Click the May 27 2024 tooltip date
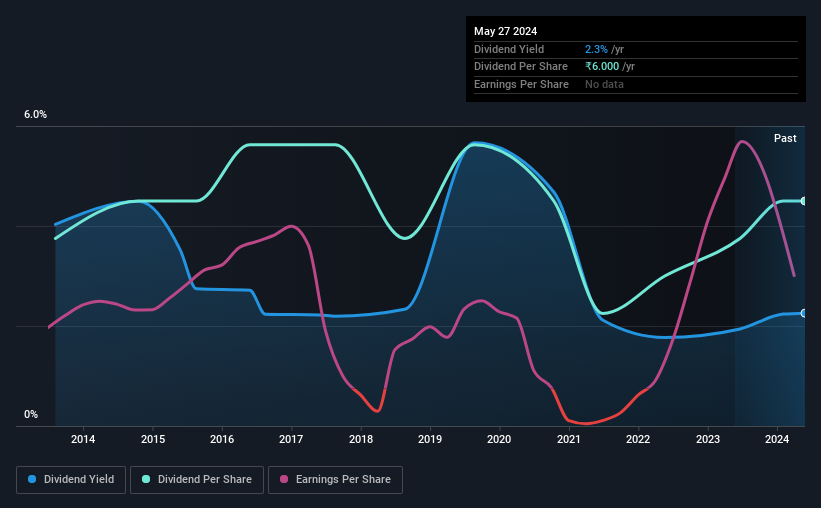 [505, 31]
